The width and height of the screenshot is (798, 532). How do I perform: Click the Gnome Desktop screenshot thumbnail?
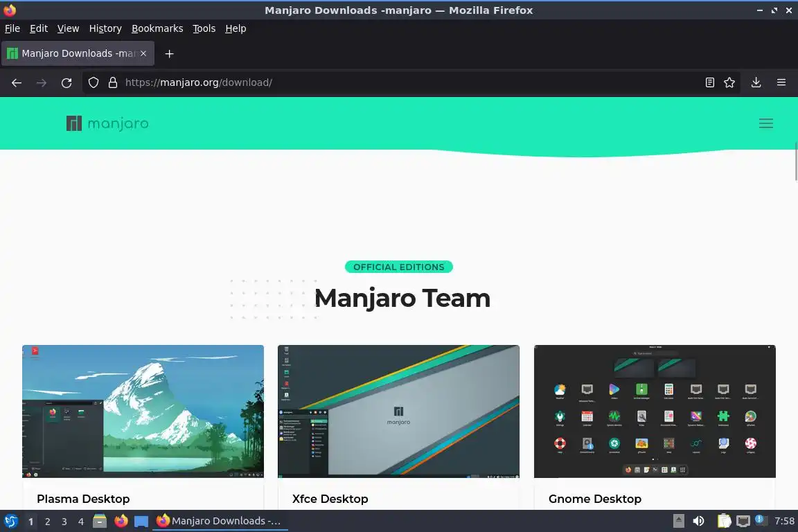(x=655, y=411)
